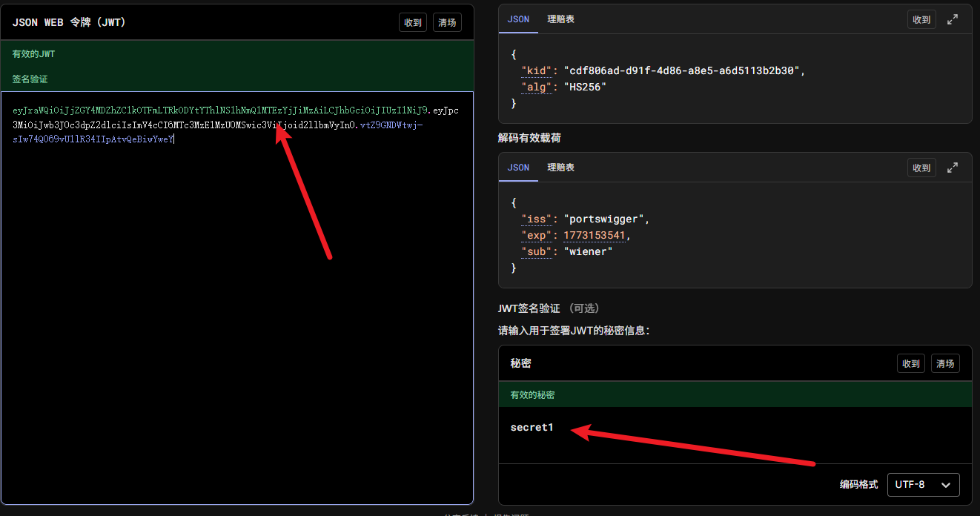Expand the decoded payload panel to fullscreen

click(x=953, y=168)
